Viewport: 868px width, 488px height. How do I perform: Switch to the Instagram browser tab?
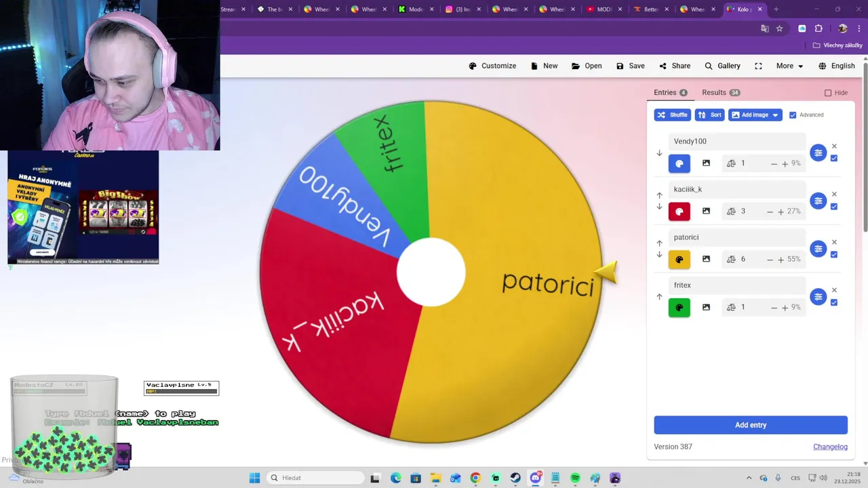pyautogui.click(x=462, y=9)
